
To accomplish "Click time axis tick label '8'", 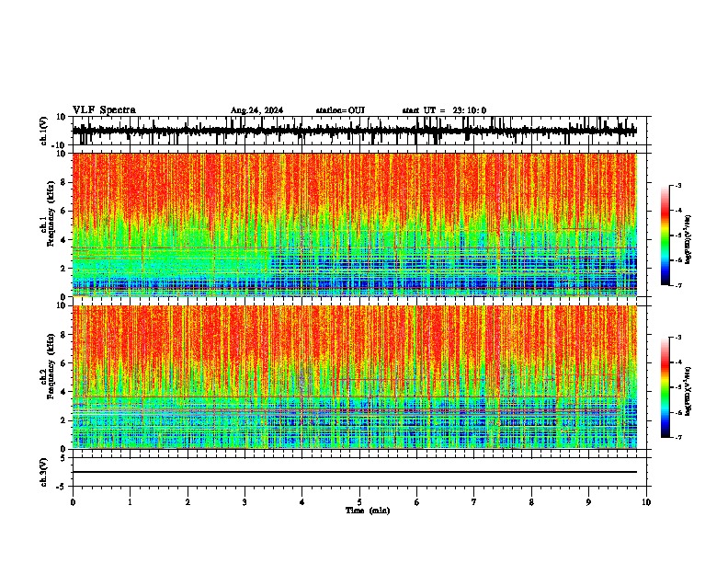I will [x=531, y=502].
